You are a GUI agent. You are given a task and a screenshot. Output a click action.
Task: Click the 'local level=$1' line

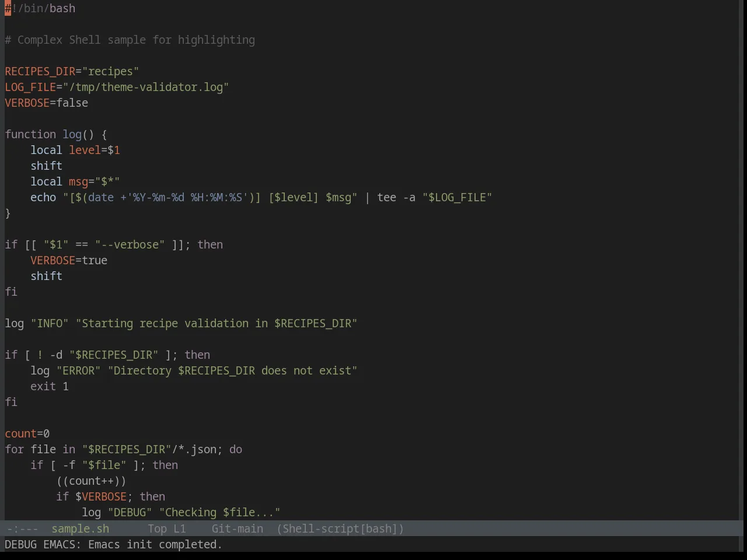[75, 150]
